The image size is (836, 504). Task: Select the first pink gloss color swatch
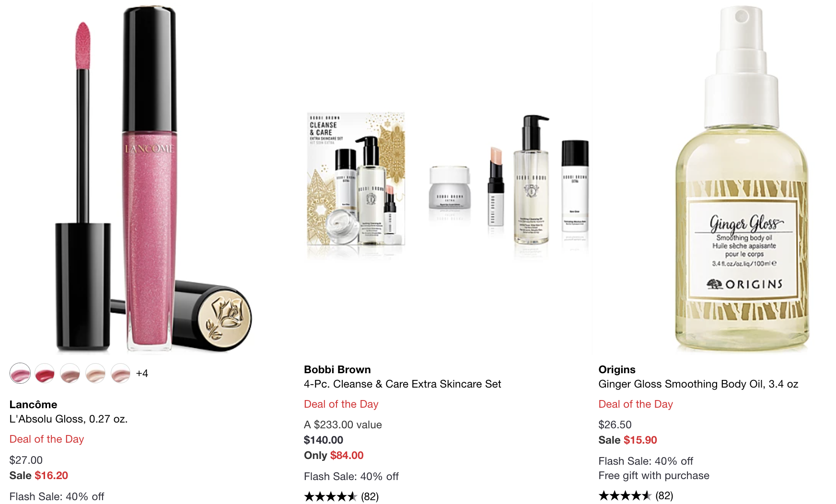[x=20, y=373]
